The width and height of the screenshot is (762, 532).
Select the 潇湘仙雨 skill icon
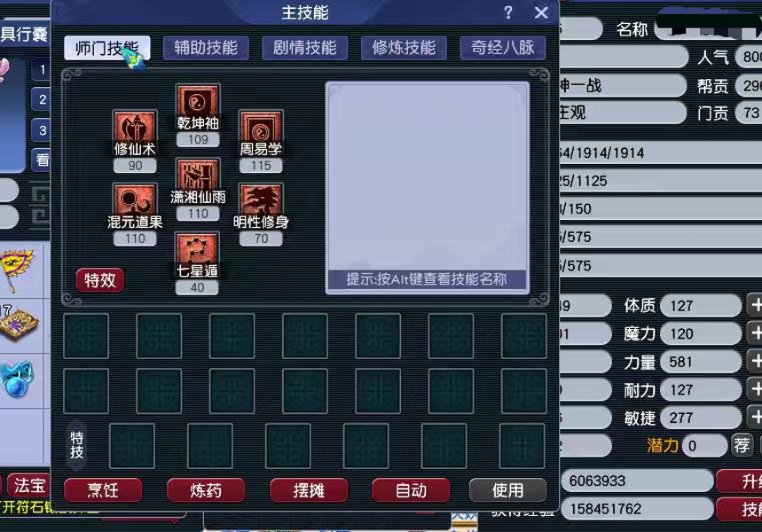pyautogui.click(x=198, y=176)
